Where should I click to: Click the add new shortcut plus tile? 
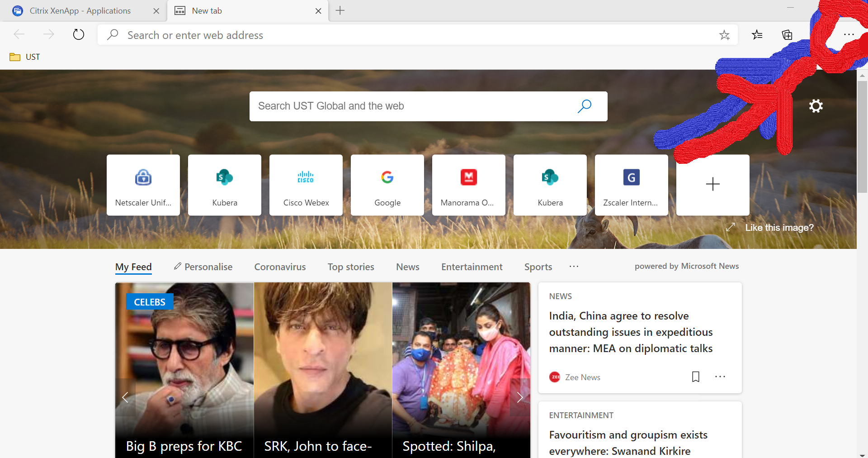coord(712,185)
